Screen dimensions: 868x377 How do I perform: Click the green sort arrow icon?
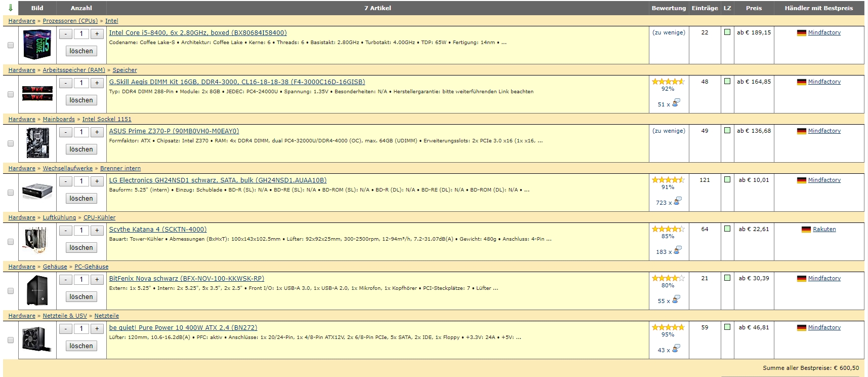click(x=11, y=8)
